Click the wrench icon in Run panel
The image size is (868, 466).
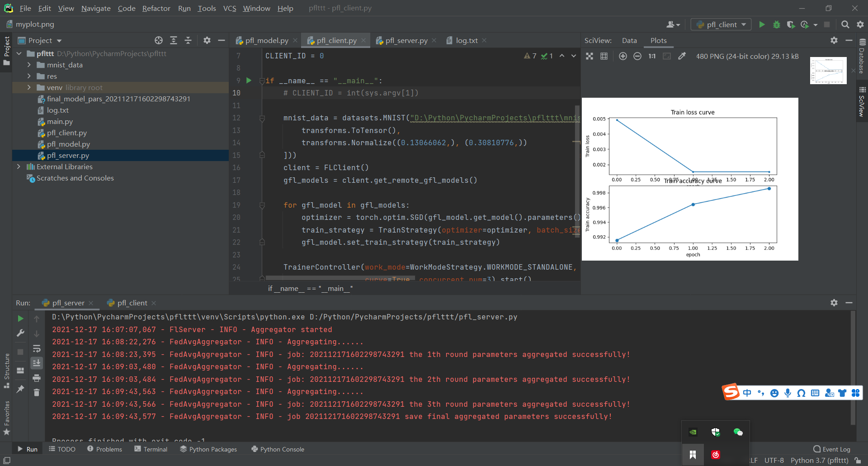point(20,333)
